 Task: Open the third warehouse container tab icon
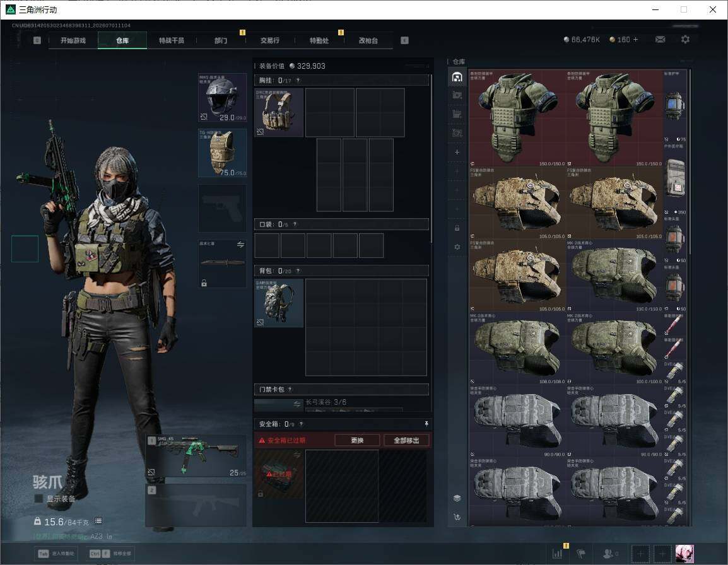(457, 114)
